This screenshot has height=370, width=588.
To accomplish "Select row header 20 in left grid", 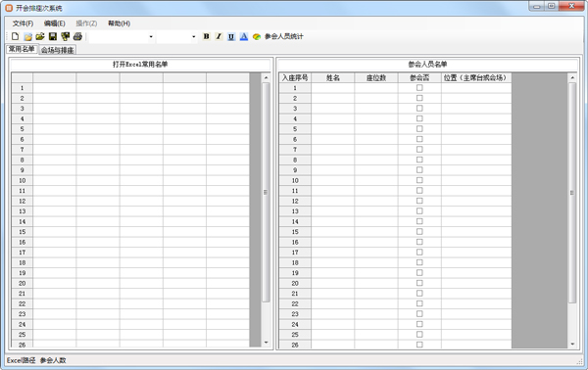I will point(23,284).
